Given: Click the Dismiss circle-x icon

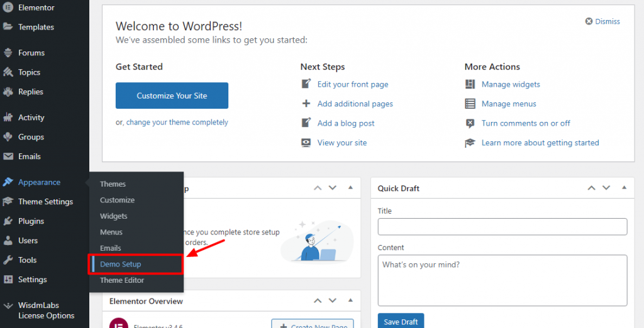Looking at the screenshot, I should coord(589,21).
